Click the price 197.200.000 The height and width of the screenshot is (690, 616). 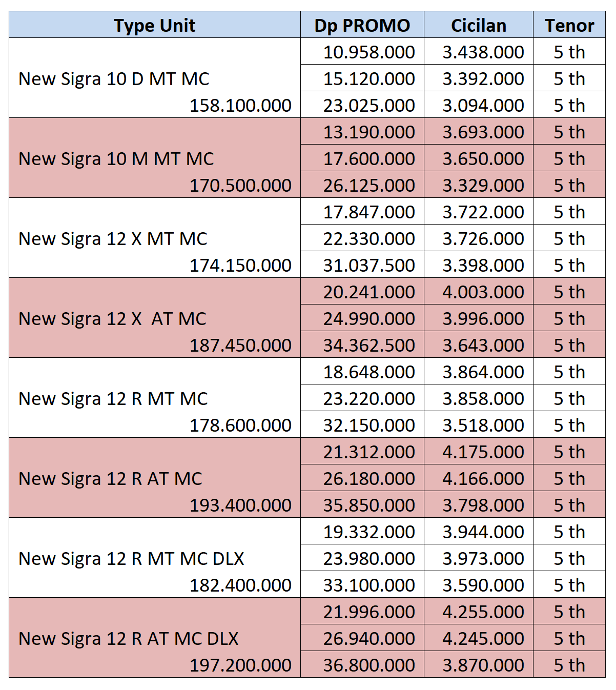click(x=240, y=665)
